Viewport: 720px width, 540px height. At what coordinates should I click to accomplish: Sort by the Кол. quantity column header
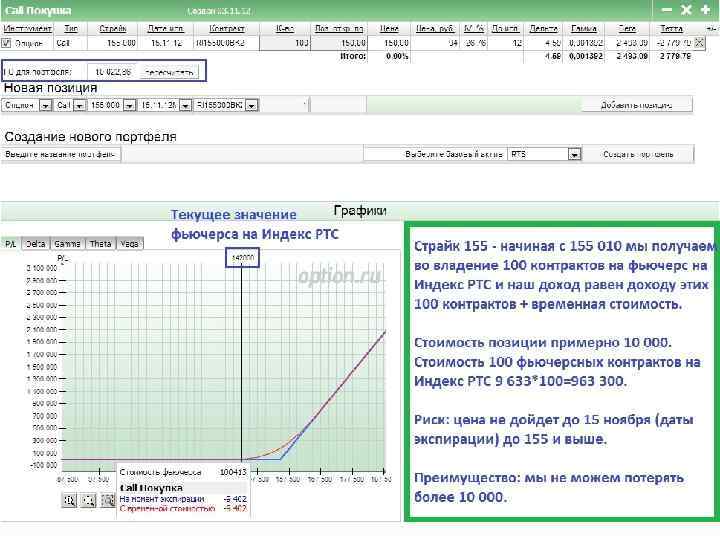pos(285,28)
